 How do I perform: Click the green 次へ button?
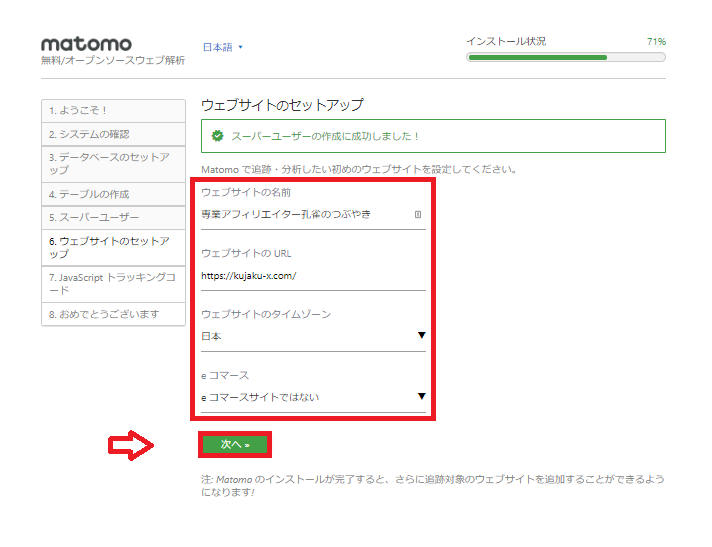pos(235,444)
